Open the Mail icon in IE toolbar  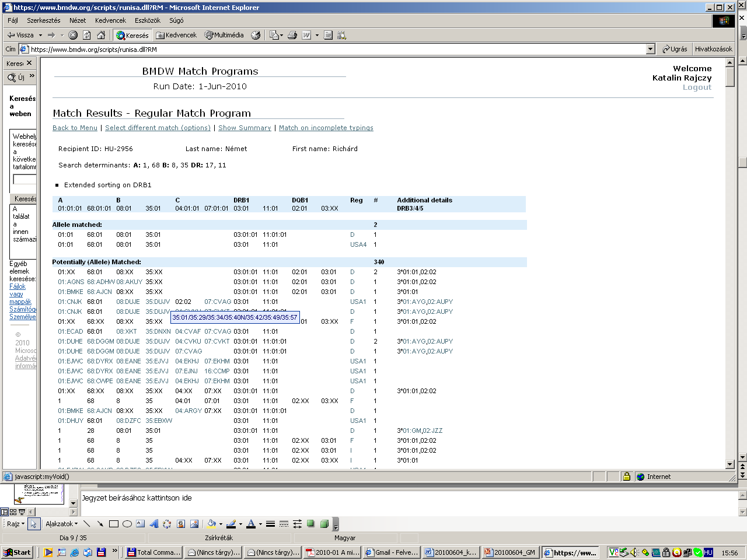tap(274, 35)
